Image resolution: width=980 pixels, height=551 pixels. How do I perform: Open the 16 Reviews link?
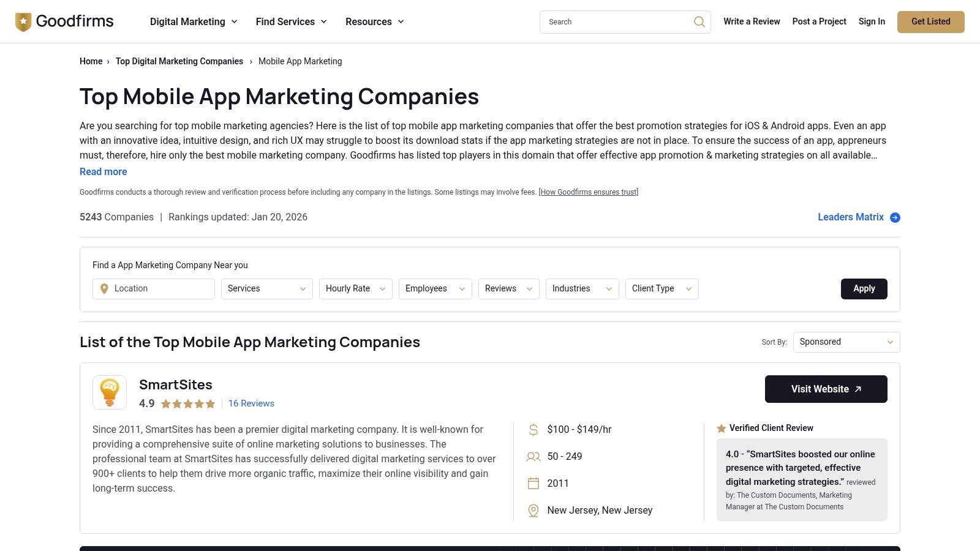click(251, 404)
